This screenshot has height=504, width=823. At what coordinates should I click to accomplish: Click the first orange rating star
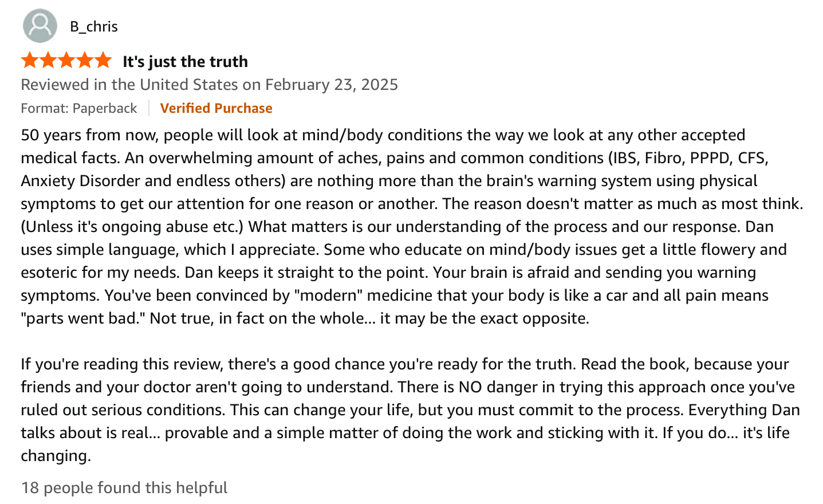[30, 60]
